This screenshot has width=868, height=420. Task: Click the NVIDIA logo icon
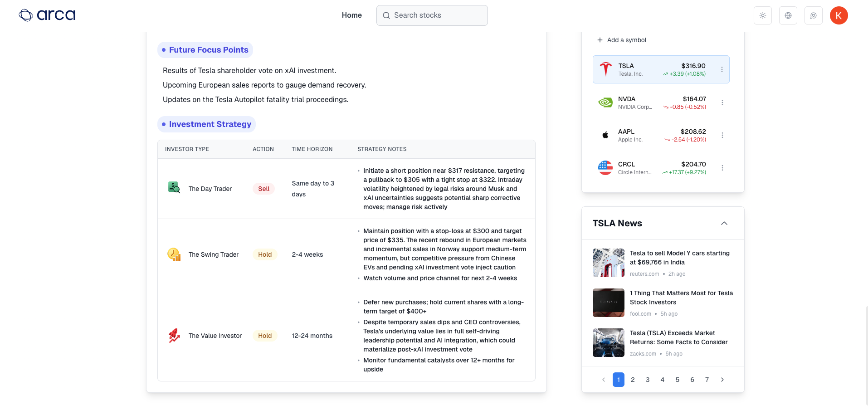point(605,103)
